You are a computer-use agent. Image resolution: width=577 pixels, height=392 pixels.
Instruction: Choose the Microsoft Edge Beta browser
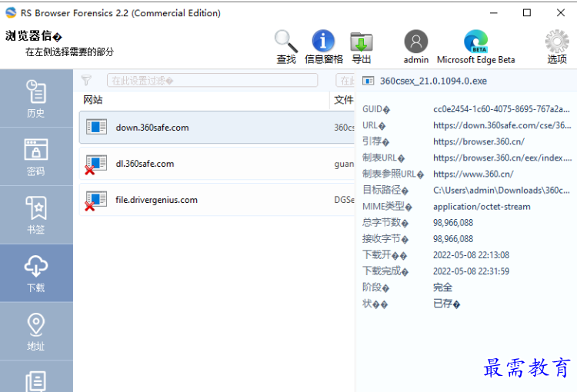tap(475, 47)
